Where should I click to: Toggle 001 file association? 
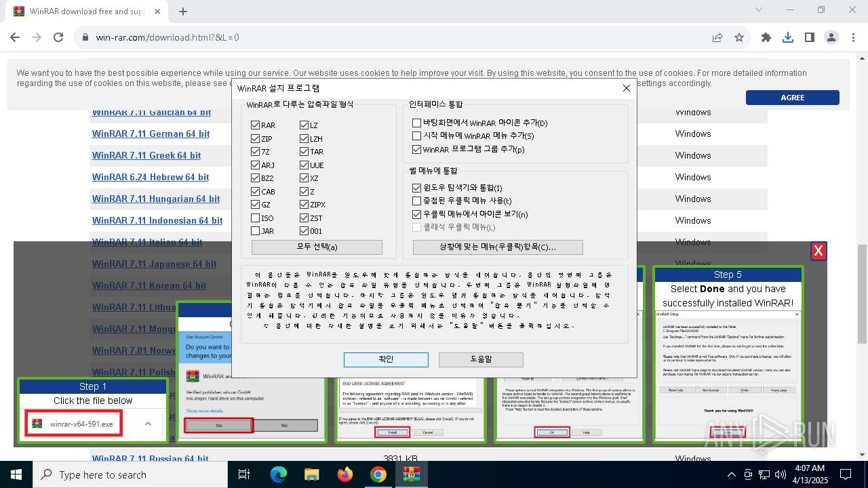click(304, 231)
